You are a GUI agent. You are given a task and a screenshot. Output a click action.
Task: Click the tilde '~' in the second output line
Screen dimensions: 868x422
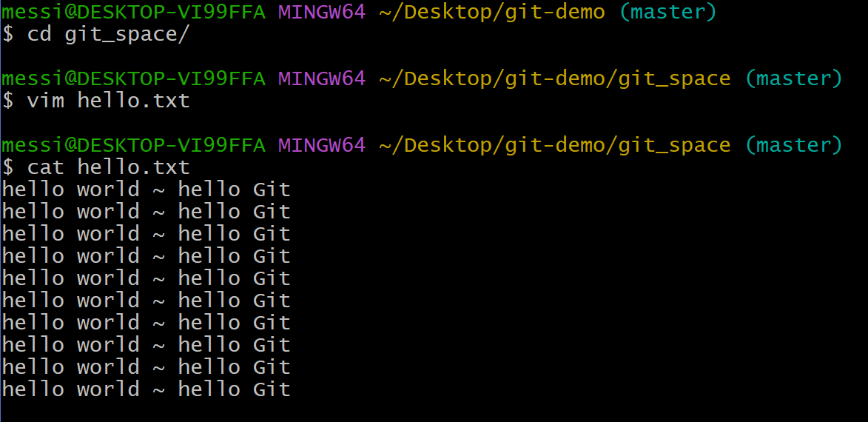click(x=158, y=212)
